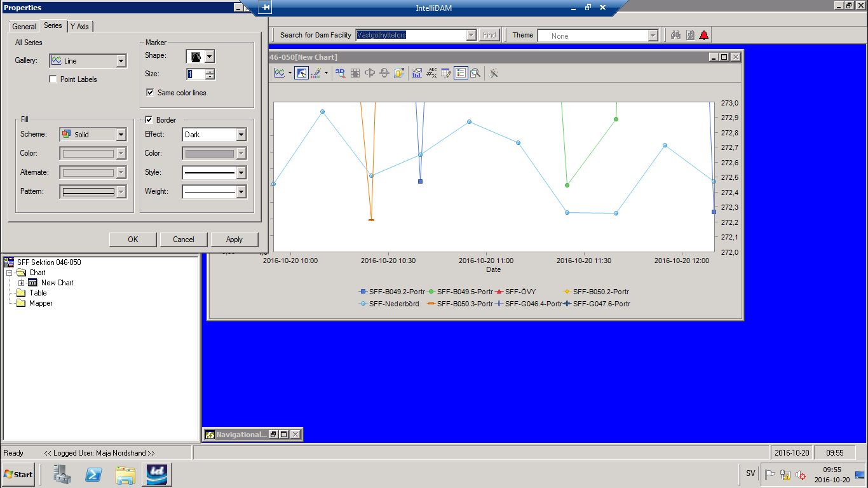
Task: Increase Marker Size with up arrow
Action: 210,71
